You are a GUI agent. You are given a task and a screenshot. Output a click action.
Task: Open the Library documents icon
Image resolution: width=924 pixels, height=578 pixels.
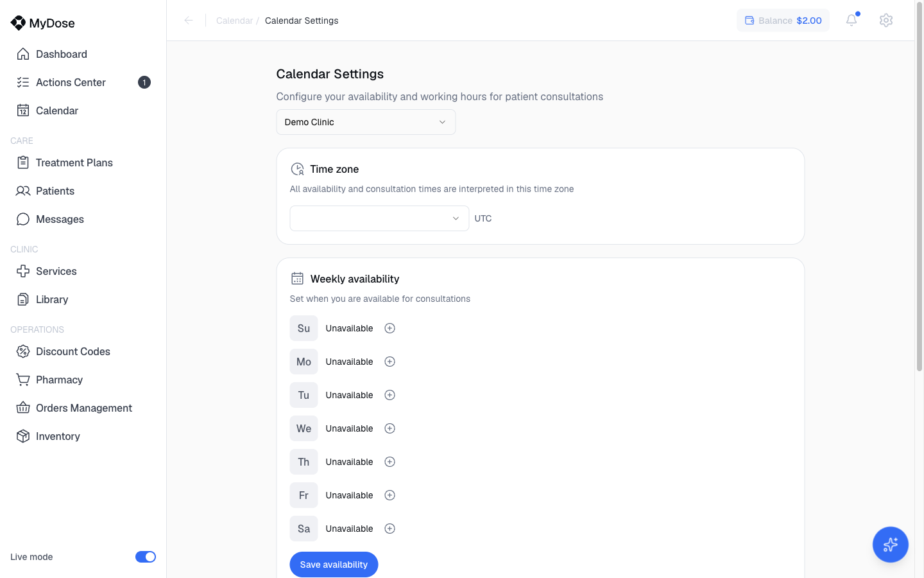click(x=23, y=299)
